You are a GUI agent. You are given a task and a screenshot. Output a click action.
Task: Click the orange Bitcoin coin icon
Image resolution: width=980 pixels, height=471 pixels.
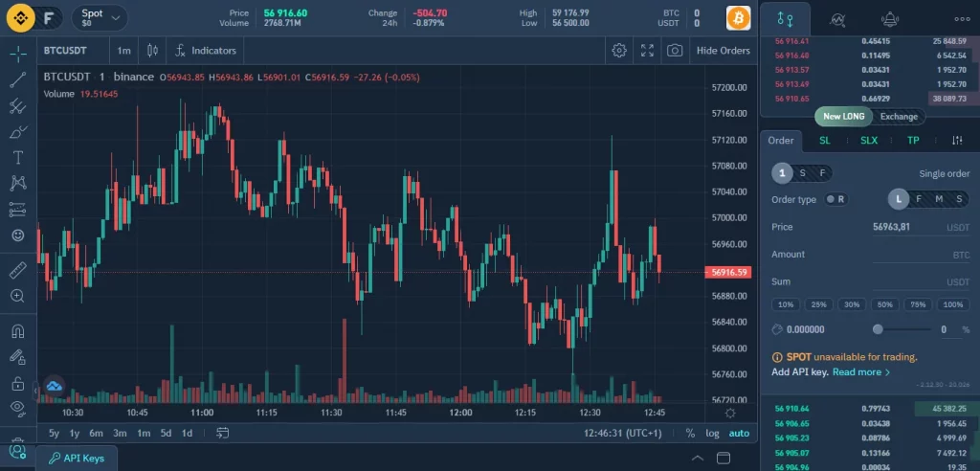[x=738, y=18]
